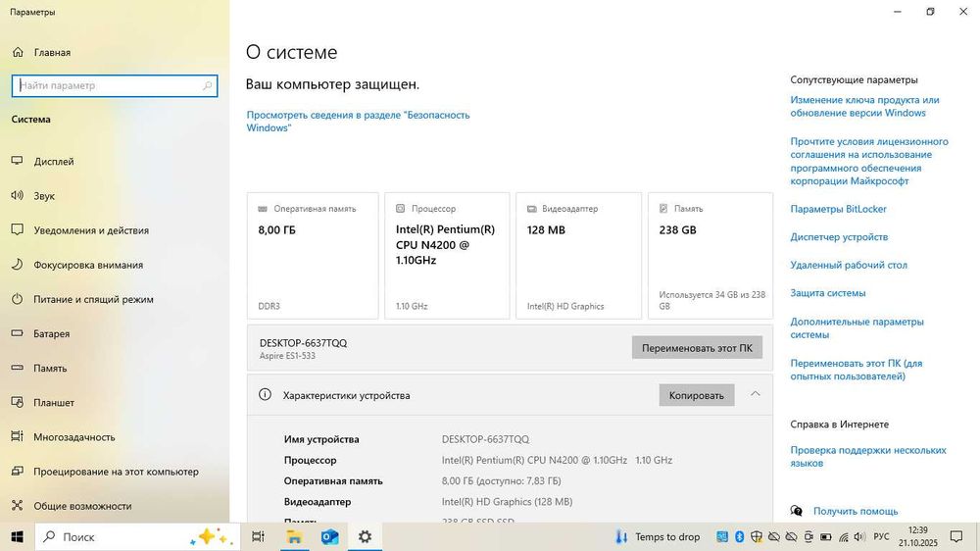Image resolution: width=980 pixels, height=551 pixels.
Task: Click Ваш компьютер защищен text
Action: click(332, 83)
